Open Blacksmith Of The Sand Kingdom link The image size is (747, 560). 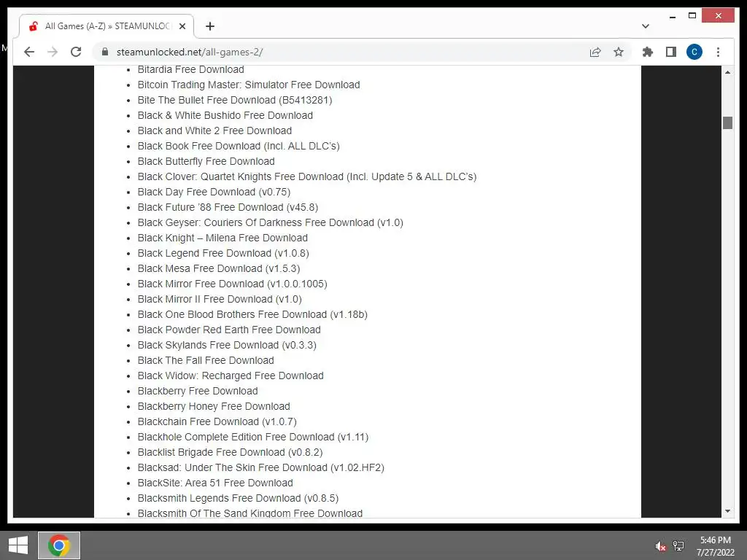pyautogui.click(x=250, y=513)
